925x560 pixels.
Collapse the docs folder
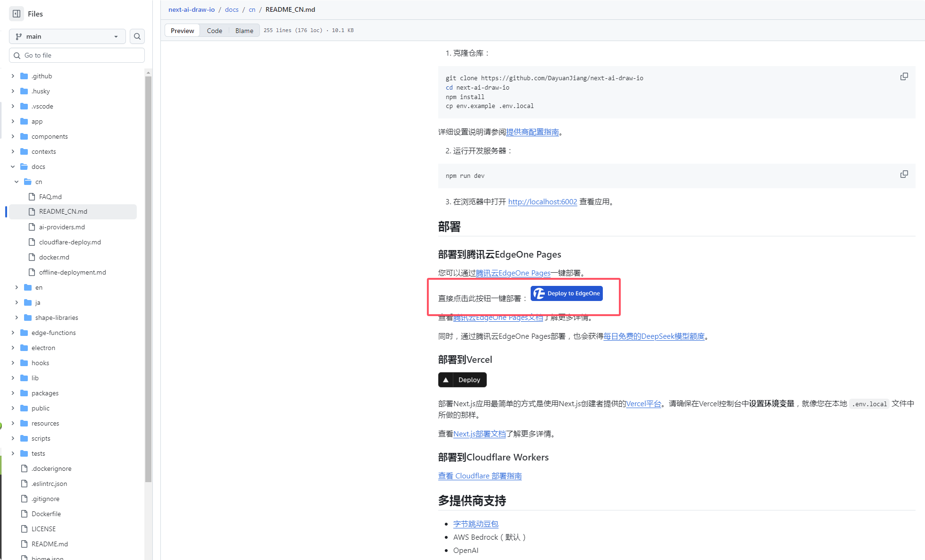pos(13,167)
